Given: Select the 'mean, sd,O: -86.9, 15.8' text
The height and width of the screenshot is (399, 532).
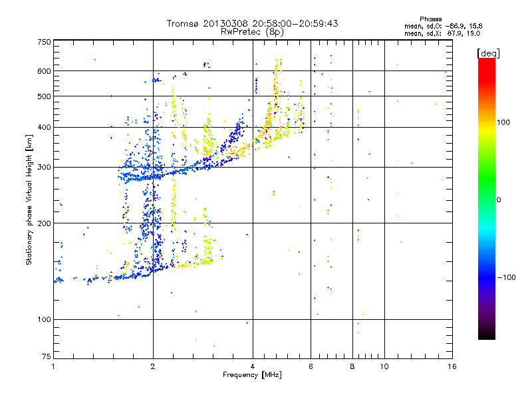Looking at the screenshot, I should click(x=443, y=26).
